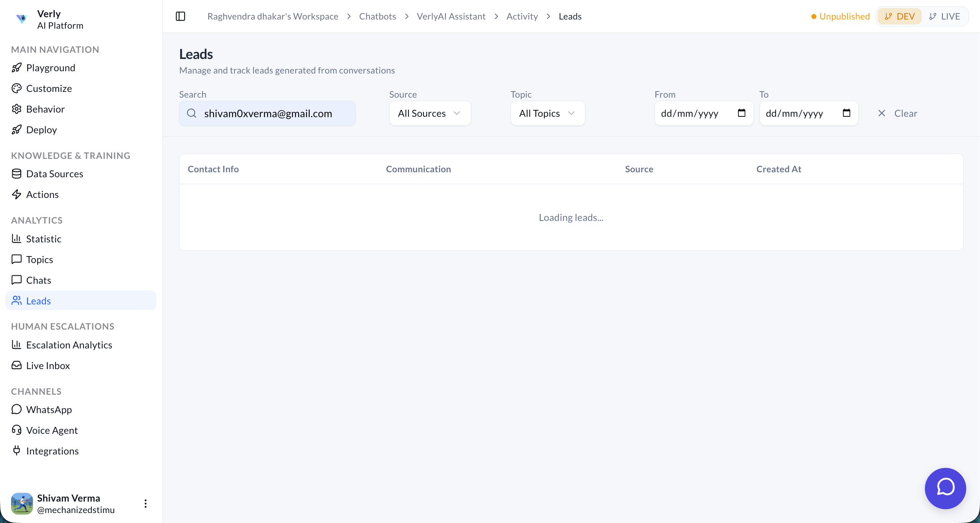This screenshot has width=980, height=523.
Task: Open the chat widget bubble
Action: click(x=945, y=488)
